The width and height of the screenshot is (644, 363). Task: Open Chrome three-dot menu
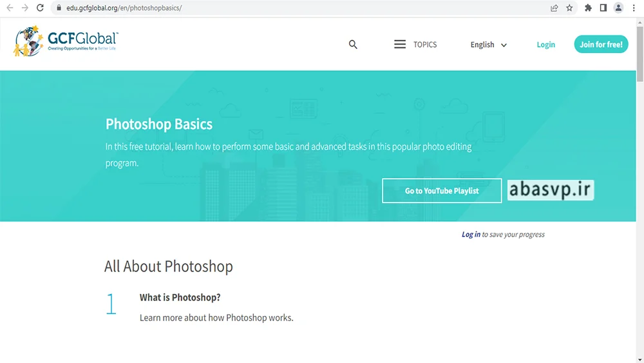(634, 8)
